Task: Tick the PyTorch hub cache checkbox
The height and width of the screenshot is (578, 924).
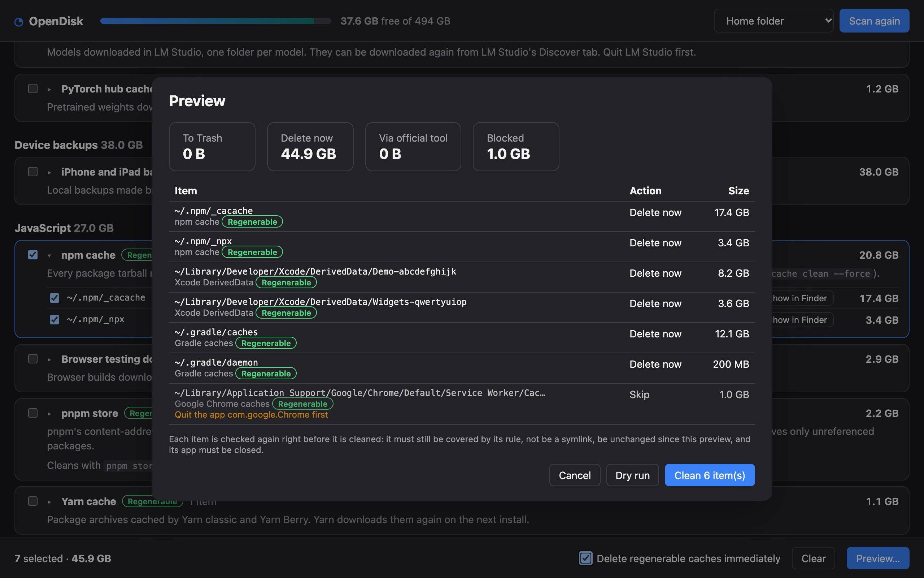Action: point(33,89)
